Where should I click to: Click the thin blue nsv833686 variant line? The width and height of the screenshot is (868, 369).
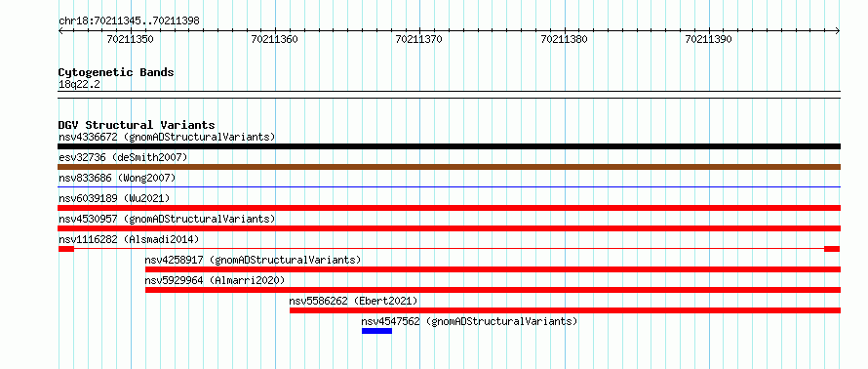pos(449,187)
